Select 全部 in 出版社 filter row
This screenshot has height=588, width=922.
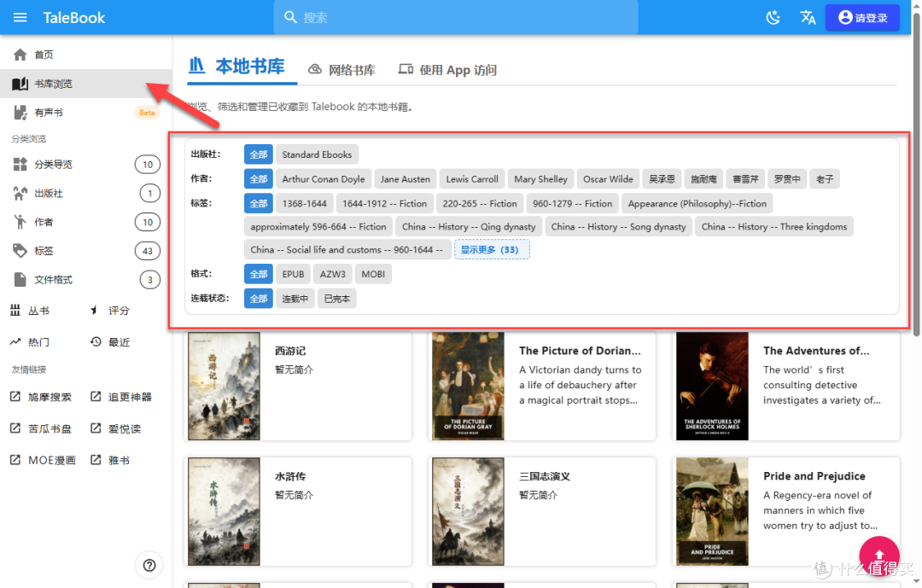point(259,154)
